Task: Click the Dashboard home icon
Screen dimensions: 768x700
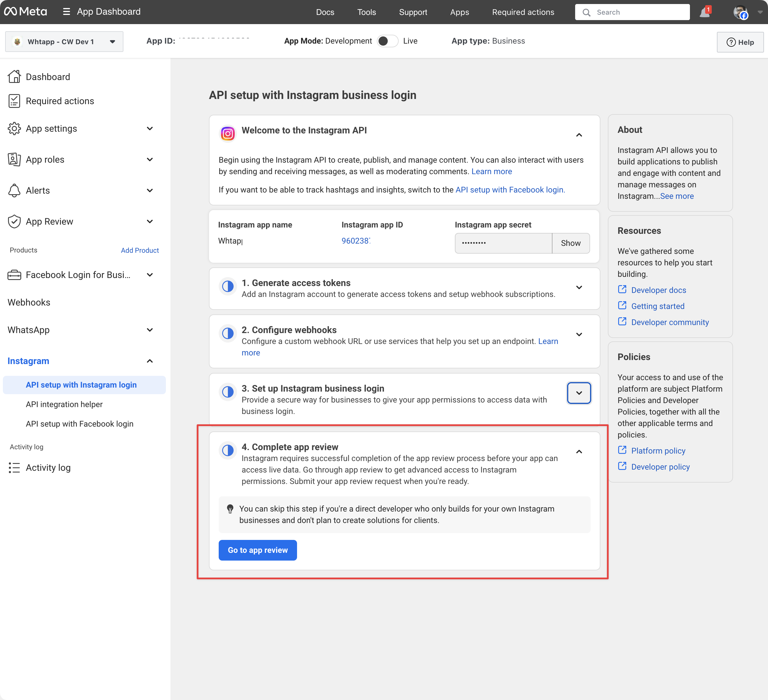Action: [14, 77]
